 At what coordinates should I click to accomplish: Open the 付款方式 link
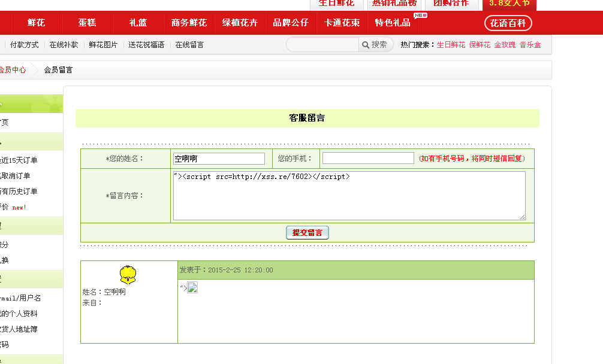[24, 45]
